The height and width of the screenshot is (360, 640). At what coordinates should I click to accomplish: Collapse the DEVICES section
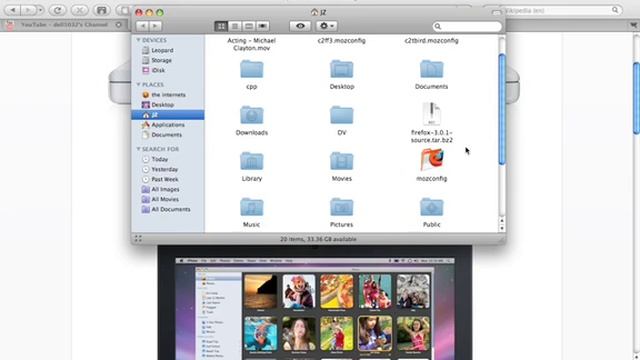138,40
